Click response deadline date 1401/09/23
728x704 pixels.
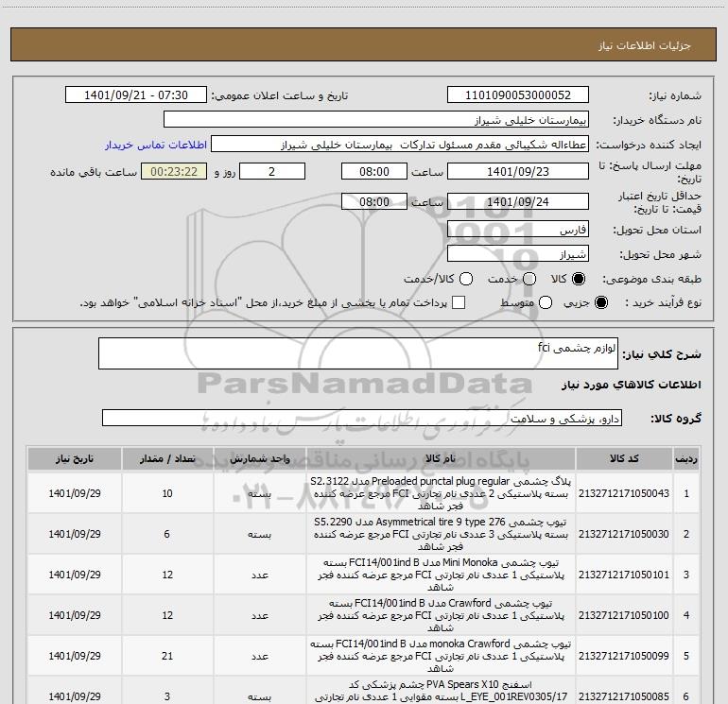tap(518, 171)
